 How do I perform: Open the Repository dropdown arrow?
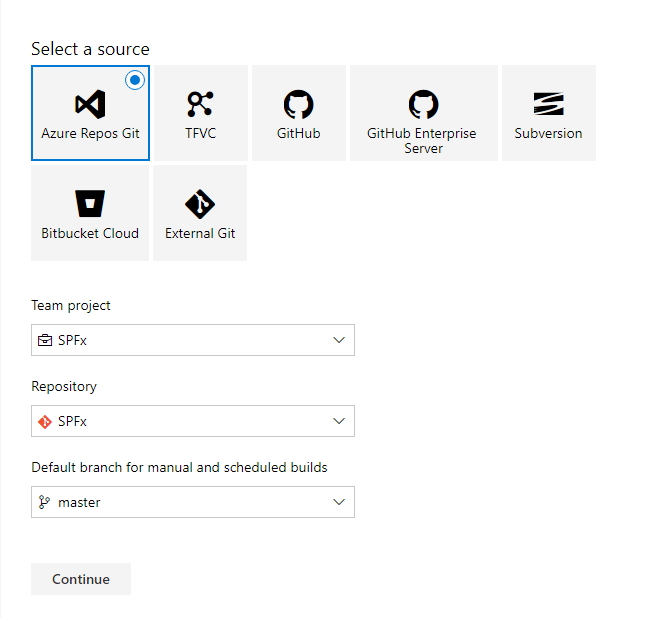339,422
